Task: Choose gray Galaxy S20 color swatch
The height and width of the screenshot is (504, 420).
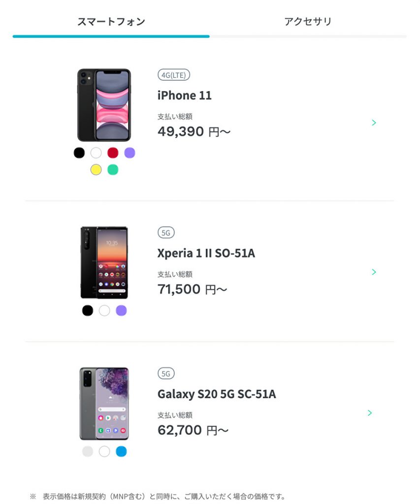Action: 88,451
